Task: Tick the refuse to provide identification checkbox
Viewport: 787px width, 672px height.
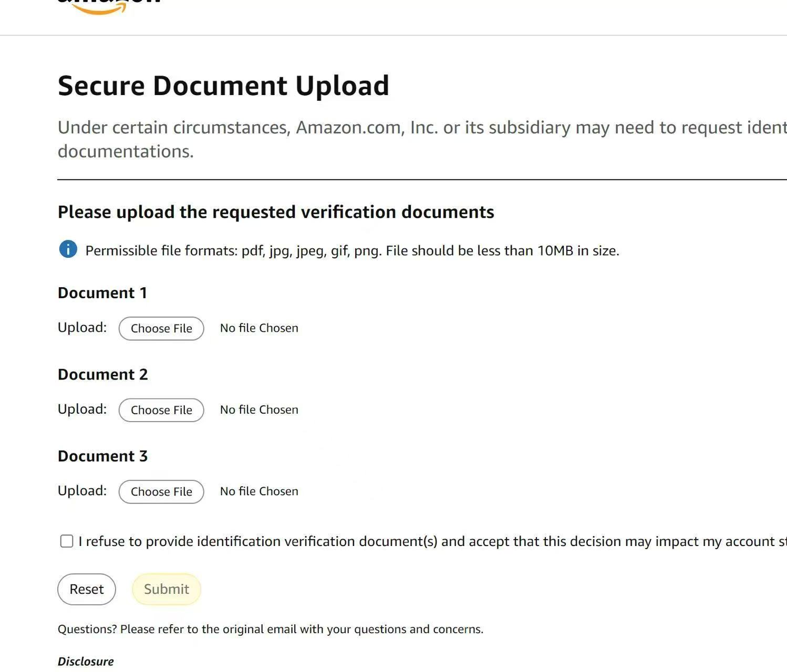Action: (x=67, y=541)
